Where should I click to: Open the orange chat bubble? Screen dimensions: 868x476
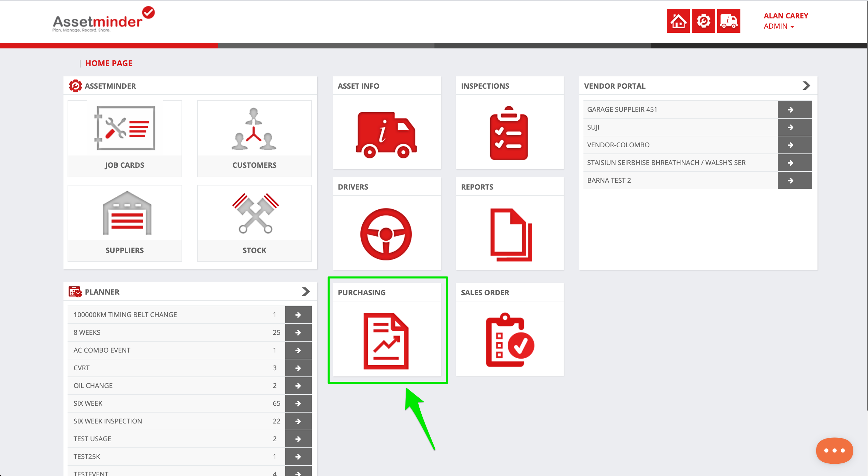pos(835,450)
